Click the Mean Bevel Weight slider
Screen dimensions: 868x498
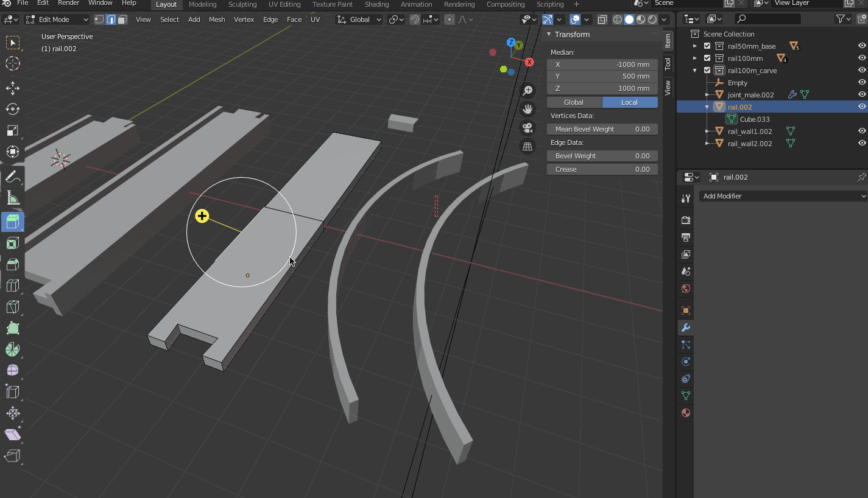coord(602,129)
